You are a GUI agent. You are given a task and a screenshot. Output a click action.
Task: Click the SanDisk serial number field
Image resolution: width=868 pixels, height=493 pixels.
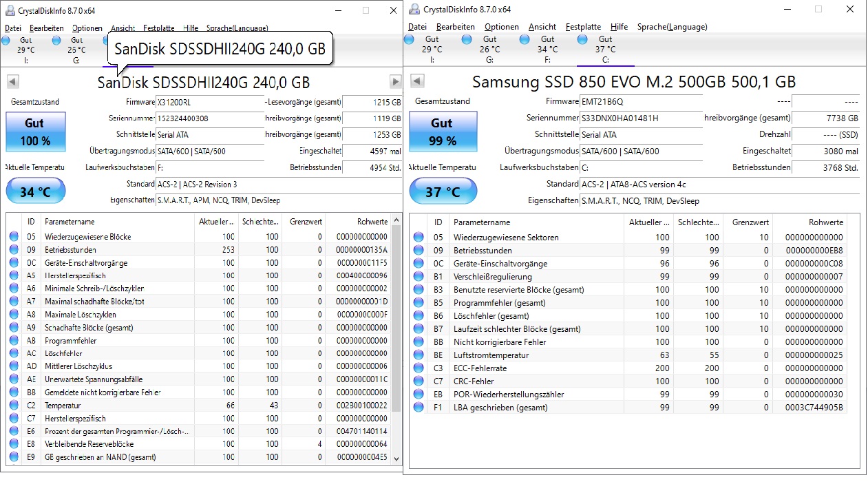point(209,118)
